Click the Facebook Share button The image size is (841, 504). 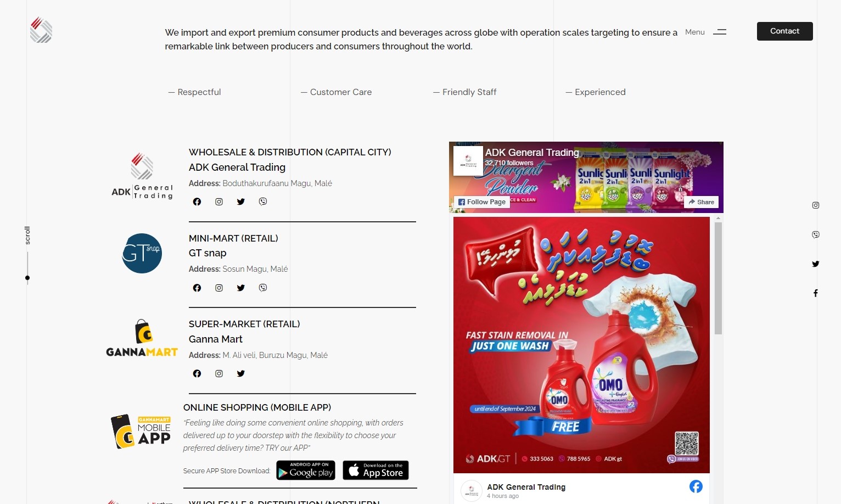click(x=702, y=202)
